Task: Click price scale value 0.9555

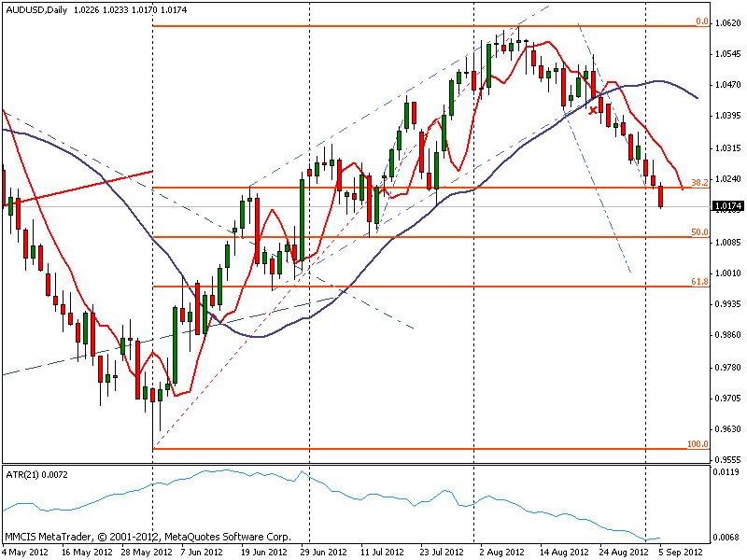Action: (x=728, y=460)
